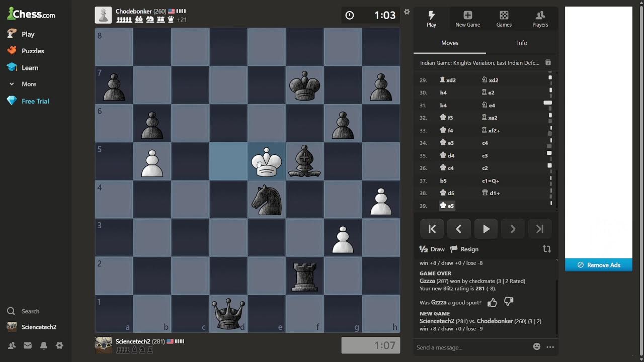Click Chodebonker username above the board
The image size is (644, 362).
[x=134, y=11]
